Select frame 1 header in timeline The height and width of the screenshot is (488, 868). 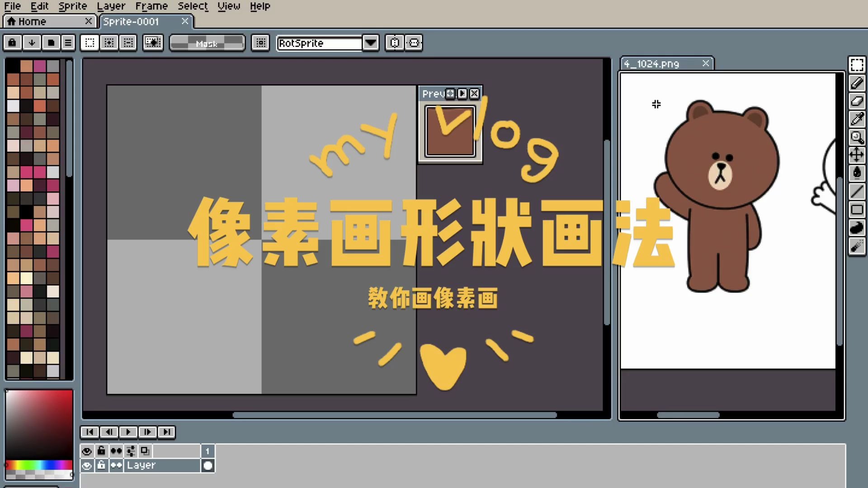point(208,451)
